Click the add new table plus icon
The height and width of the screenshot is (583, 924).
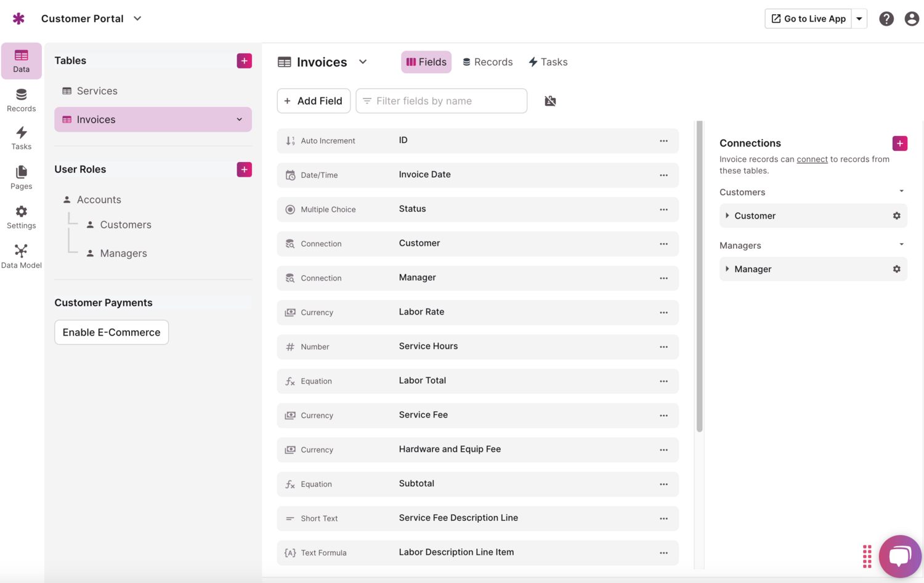[x=244, y=60]
